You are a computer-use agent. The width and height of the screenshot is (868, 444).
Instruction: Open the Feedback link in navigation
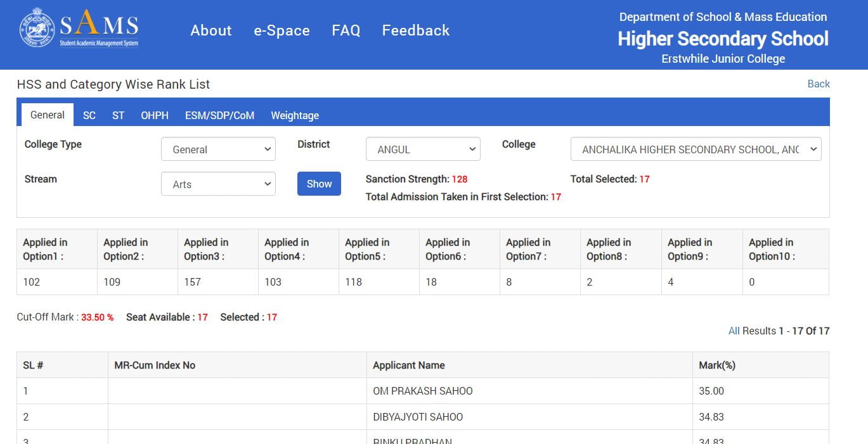pyautogui.click(x=415, y=30)
